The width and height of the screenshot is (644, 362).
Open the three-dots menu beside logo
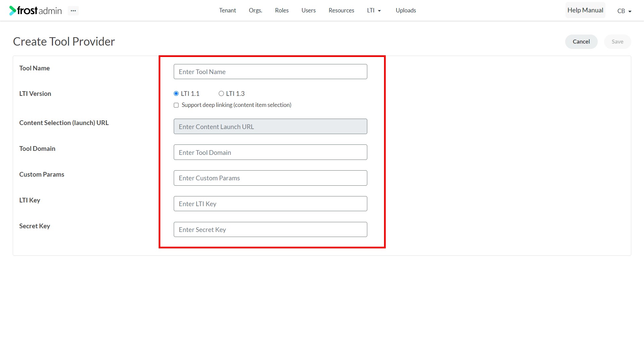pyautogui.click(x=73, y=11)
